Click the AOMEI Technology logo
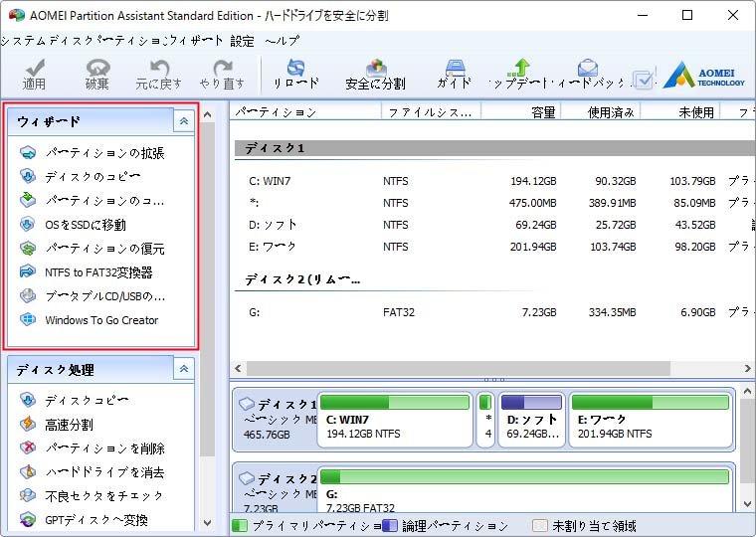This screenshot has height=537, width=756. [704, 76]
